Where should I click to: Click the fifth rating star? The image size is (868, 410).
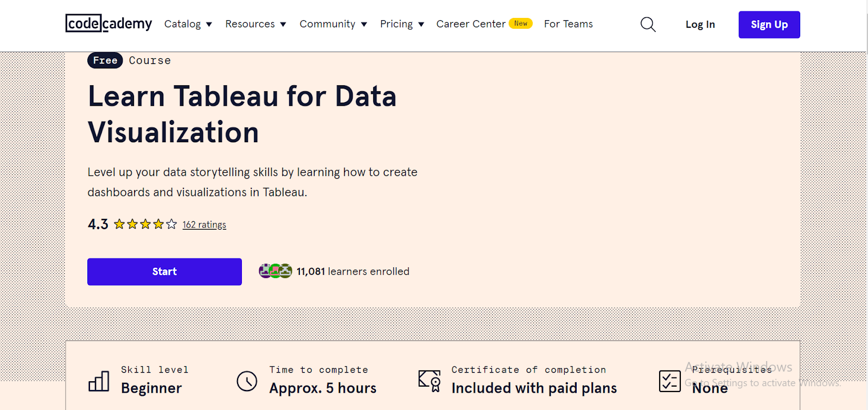coord(171,223)
